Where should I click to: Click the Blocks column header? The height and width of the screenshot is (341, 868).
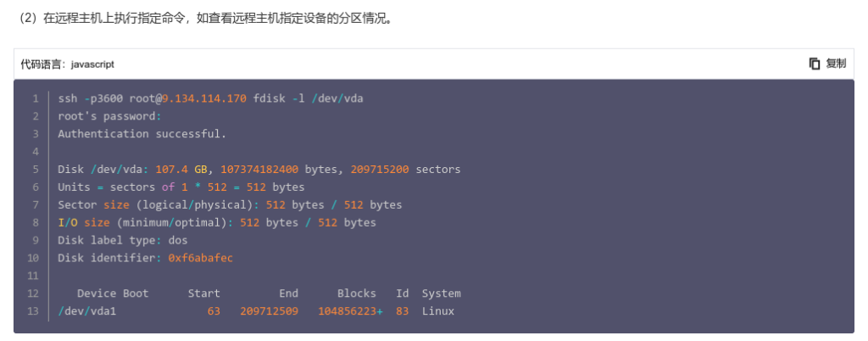click(x=357, y=293)
